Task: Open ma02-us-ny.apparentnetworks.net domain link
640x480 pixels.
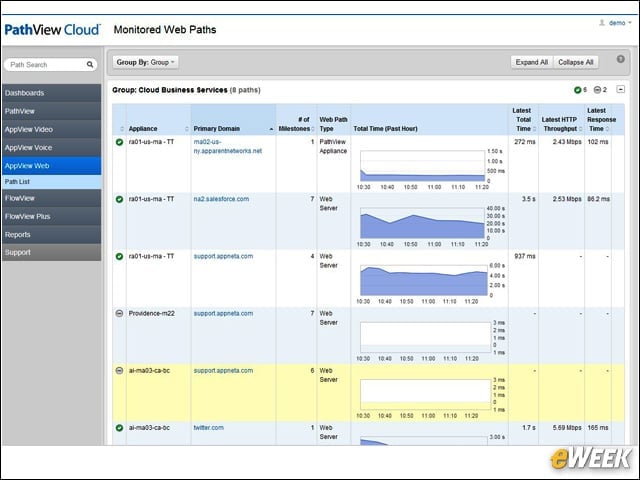Action: coord(228,147)
